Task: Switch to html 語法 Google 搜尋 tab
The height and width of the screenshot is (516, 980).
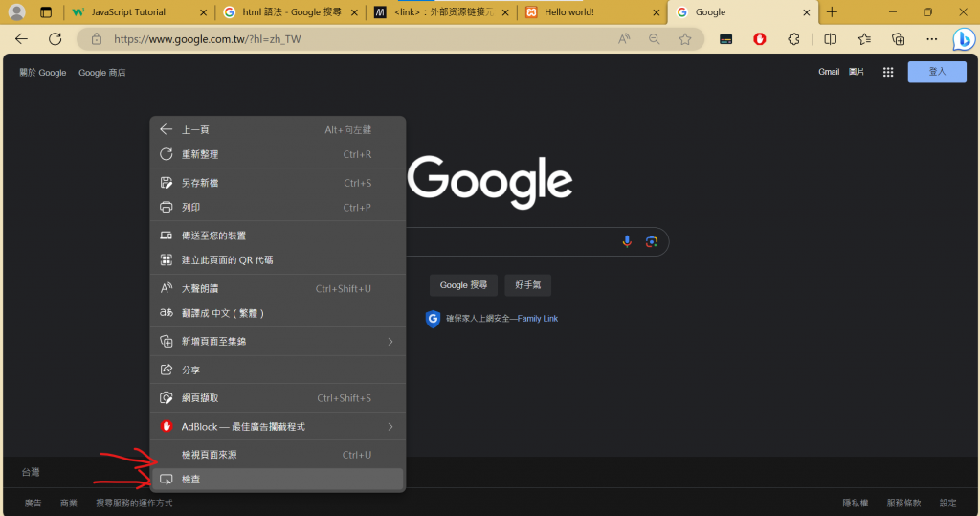Action: click(x=289, y=11)
